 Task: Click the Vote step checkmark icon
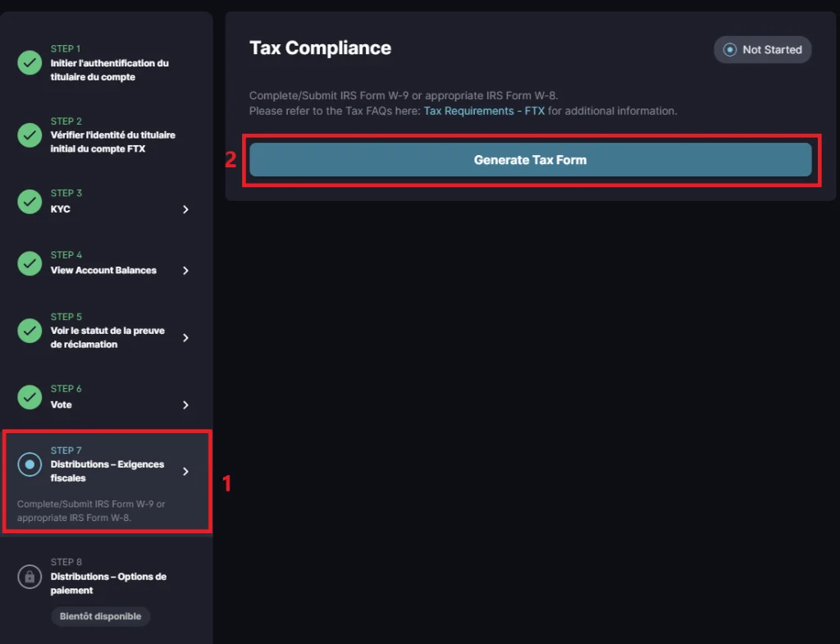point(30,397)
